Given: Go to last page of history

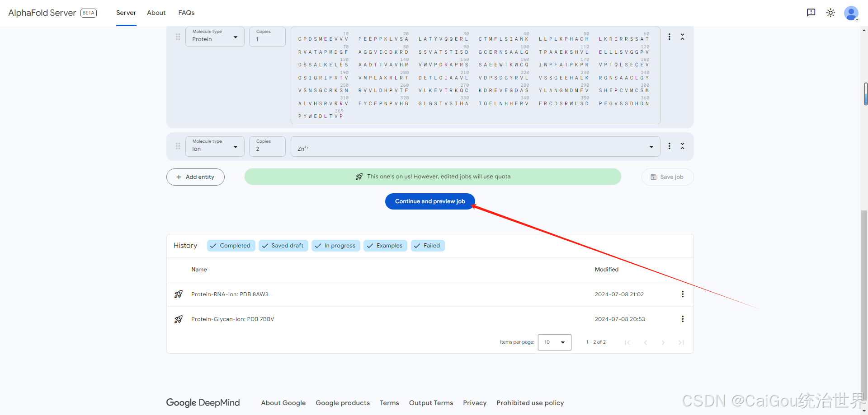Looking at the screenshot, I should [681, 343].
